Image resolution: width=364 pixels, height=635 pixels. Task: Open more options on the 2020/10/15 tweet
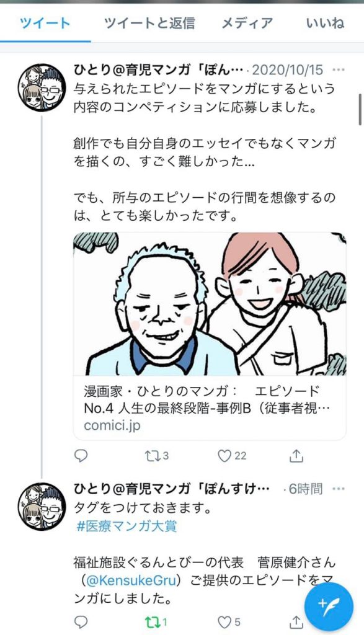tap(339, 69)
